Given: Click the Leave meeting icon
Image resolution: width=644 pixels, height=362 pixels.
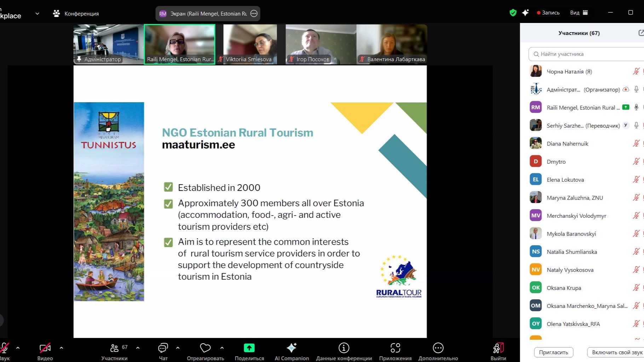Looking at the screenshot, I should click(x=498, y=348).
